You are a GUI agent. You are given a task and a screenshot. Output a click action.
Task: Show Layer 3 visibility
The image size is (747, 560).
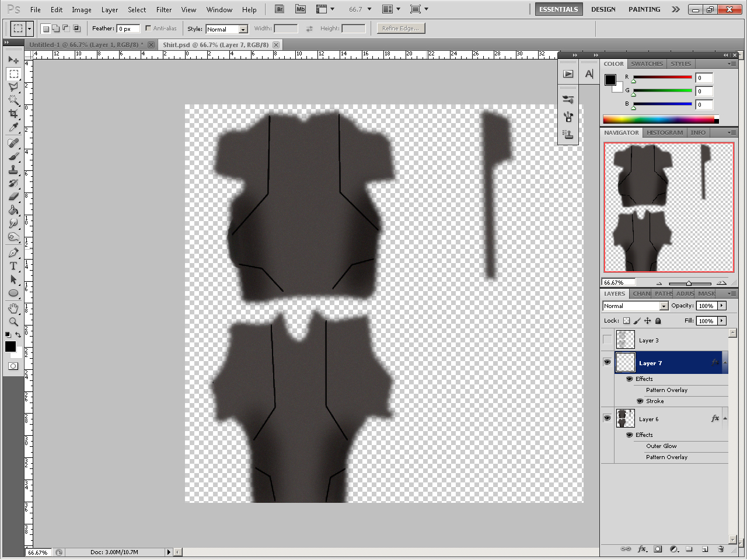click(x=608, y=339)
